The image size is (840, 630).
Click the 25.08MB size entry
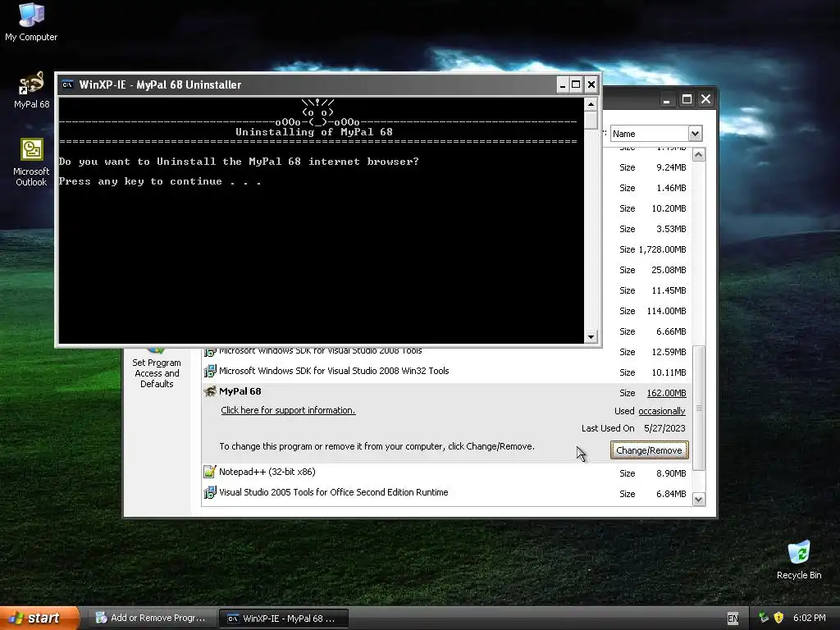(x=669, y=270)
